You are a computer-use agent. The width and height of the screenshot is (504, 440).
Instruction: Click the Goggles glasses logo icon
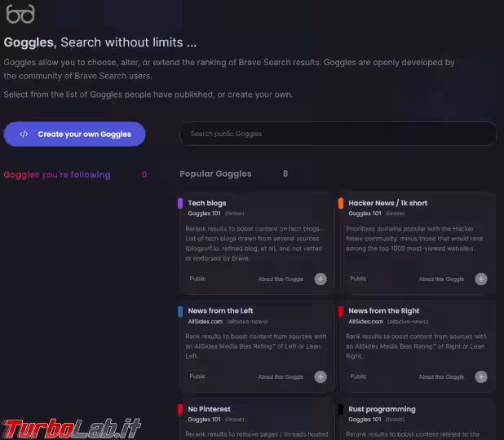tap(20, 14)
